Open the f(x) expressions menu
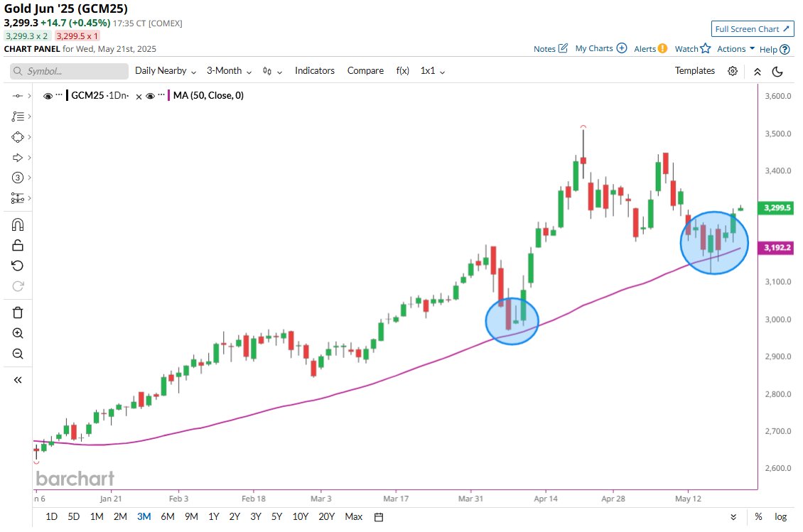The image size is (803, 532). (x=402, y=70)
